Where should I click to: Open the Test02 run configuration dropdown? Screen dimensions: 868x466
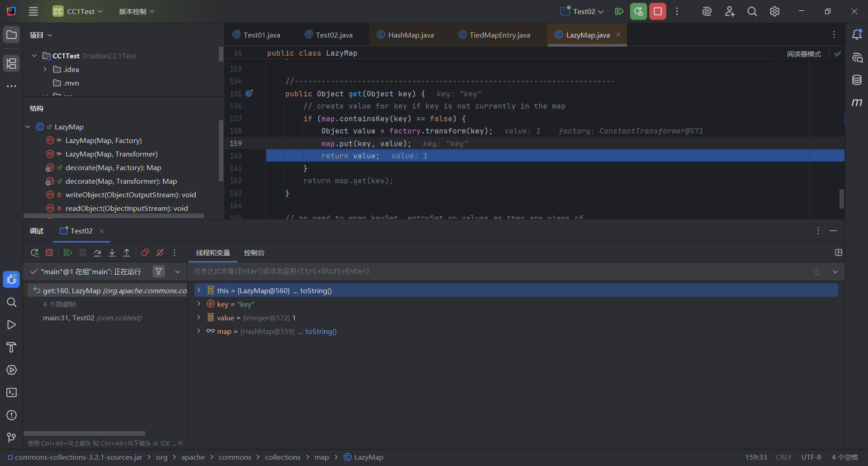(582, 11)
